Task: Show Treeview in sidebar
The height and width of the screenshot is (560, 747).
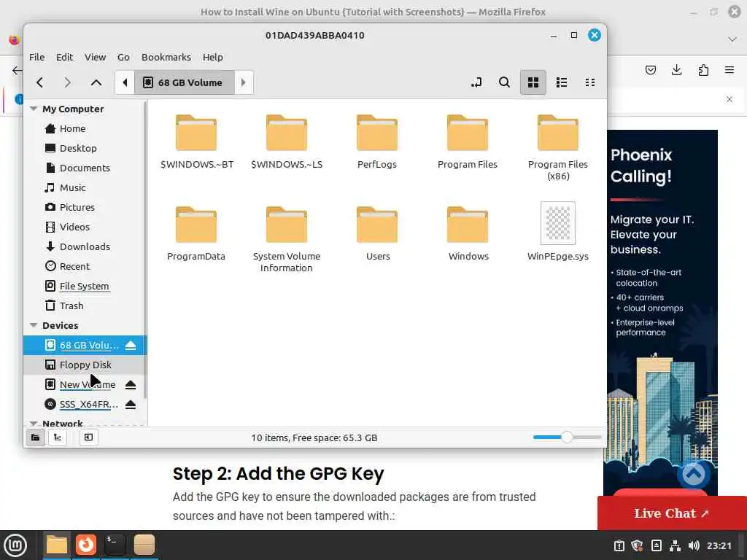Action: point(58,437)
